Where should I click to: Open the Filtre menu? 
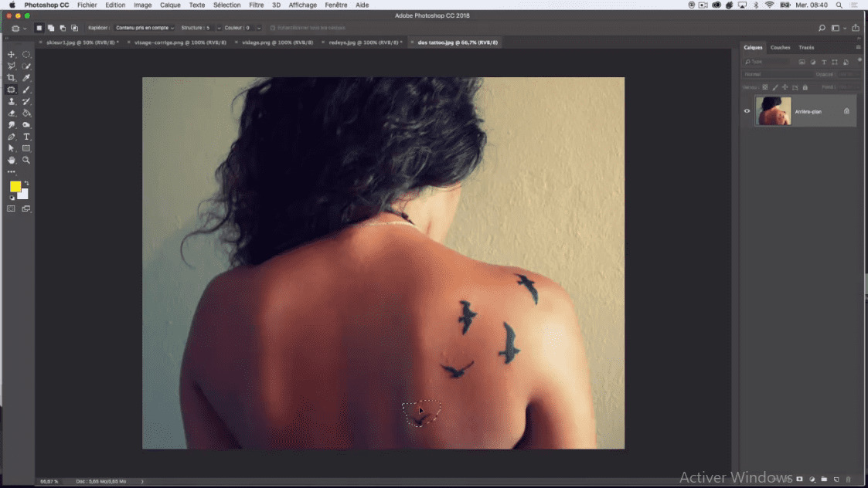click(256, 5)
